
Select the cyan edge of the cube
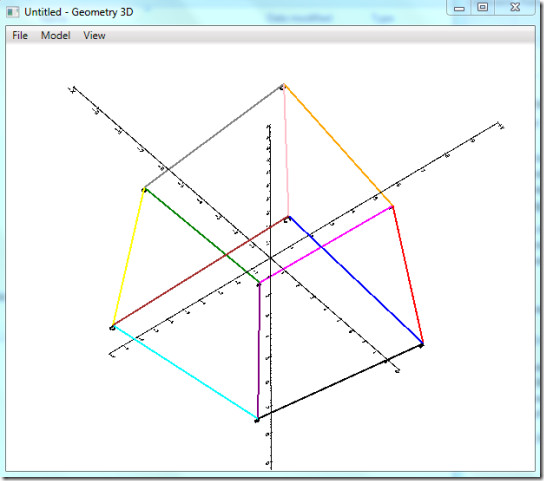point(185,373)
